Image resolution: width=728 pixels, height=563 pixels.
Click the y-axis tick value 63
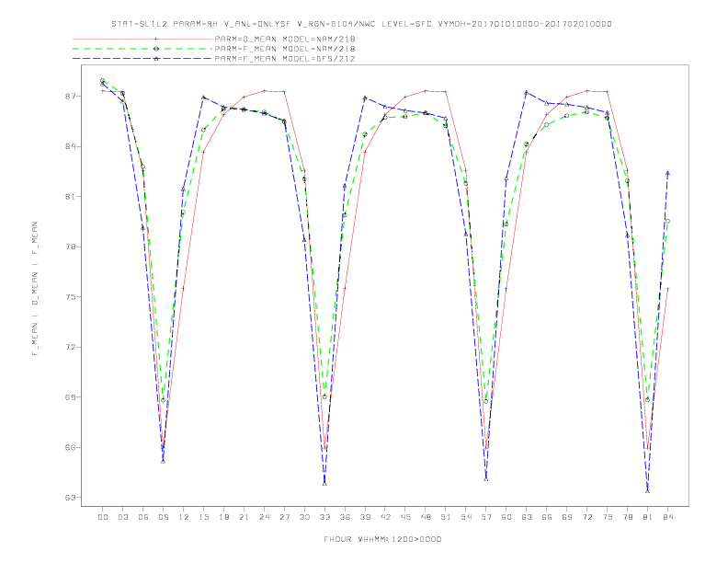70,498
